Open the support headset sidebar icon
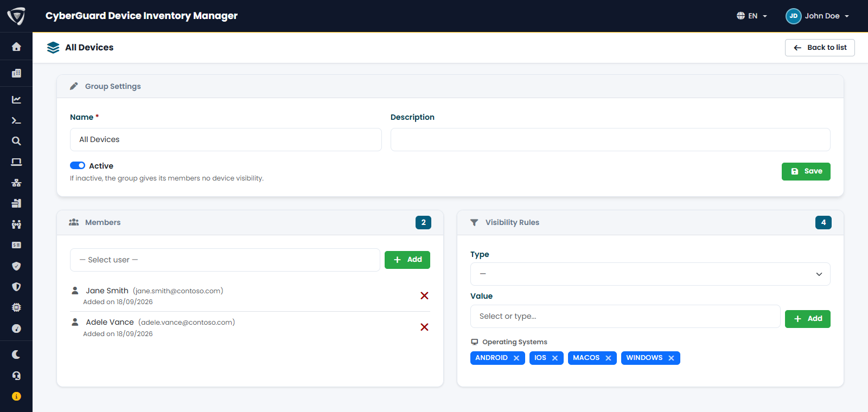 16,376
